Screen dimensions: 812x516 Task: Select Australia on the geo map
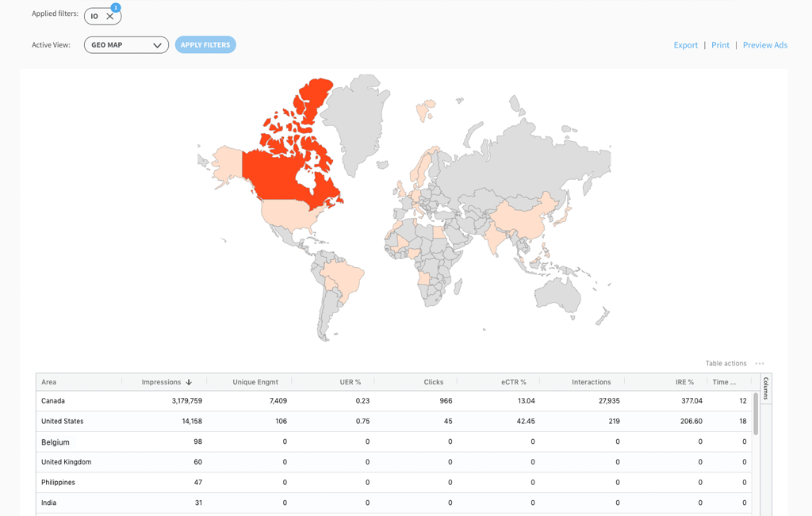(558, 294)
